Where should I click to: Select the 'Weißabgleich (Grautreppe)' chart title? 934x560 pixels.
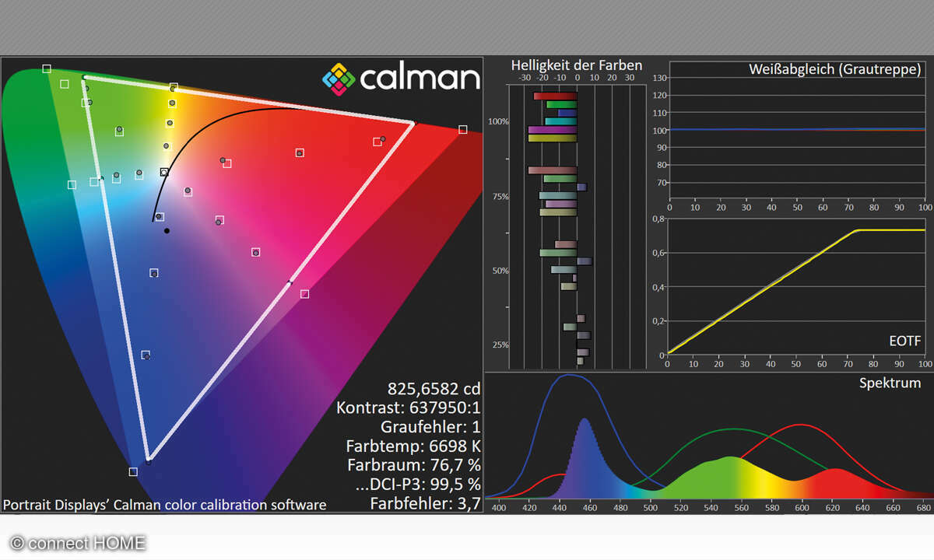point(835,69)
